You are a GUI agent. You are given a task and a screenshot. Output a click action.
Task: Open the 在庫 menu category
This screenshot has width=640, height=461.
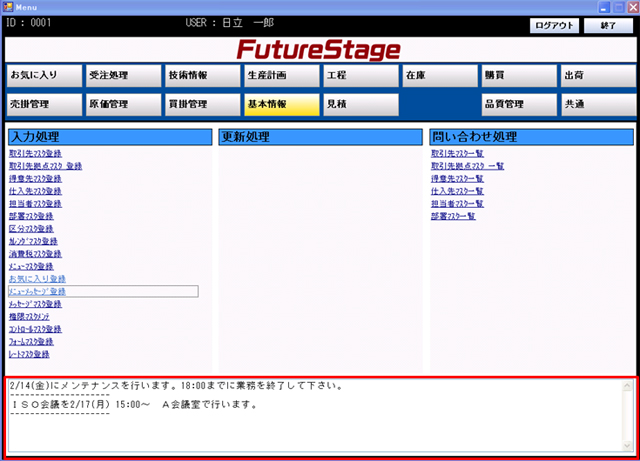440,76
